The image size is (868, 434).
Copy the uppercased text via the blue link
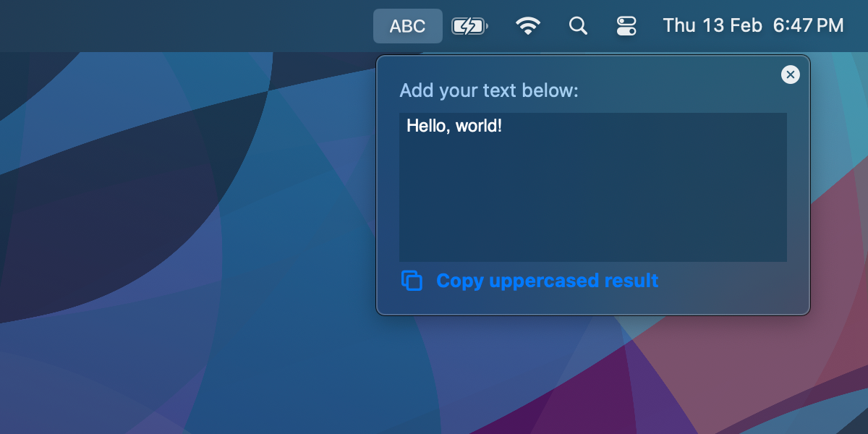(546, 281)
